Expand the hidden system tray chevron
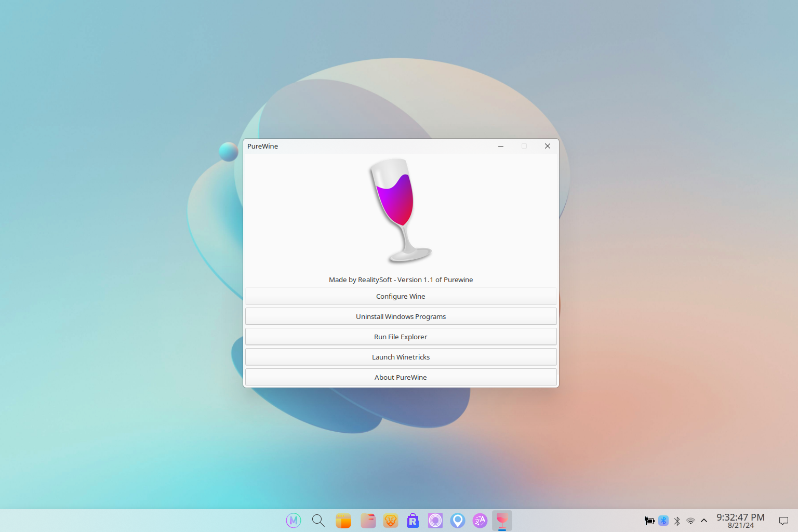Viewport: 798px width, 532px height. [704, 521]
